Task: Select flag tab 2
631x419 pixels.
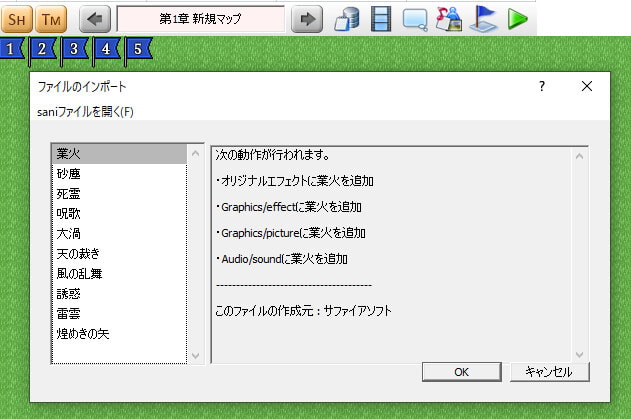Action: point(43,49)
